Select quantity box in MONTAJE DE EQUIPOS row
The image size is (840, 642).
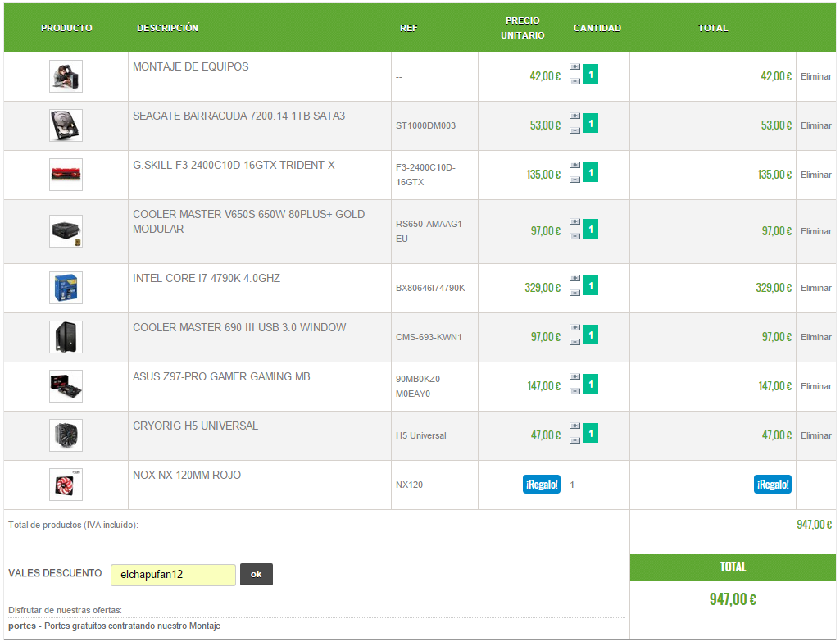point(591,74)
